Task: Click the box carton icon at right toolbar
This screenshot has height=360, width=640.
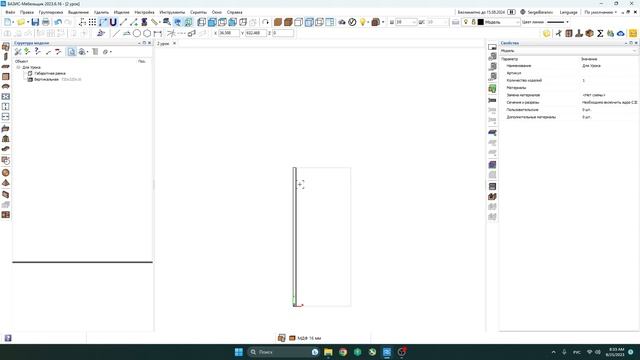Action: (589, 33)
